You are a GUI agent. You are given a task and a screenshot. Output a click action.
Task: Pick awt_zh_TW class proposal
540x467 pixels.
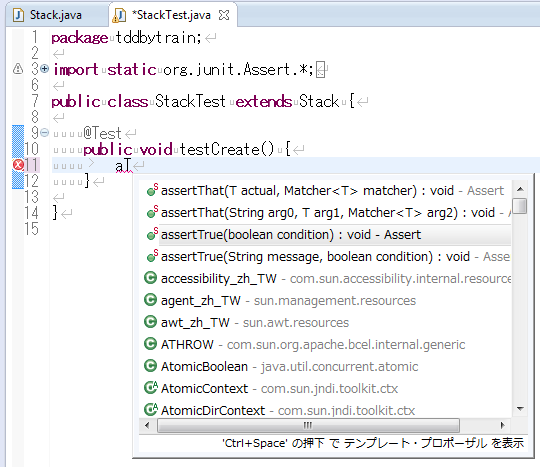pos(325,322)
